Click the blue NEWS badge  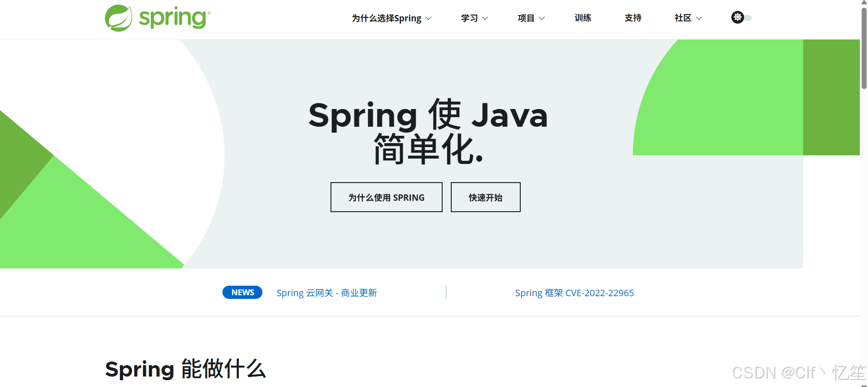coord(242,293)
